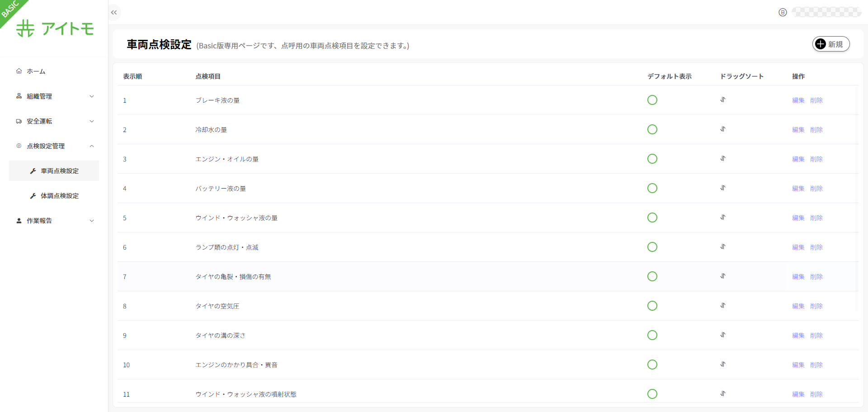Image resolution: width=868 pixels, height=412 pixels.
Task: Expand the 組織管理 menu
Action: 54,96
